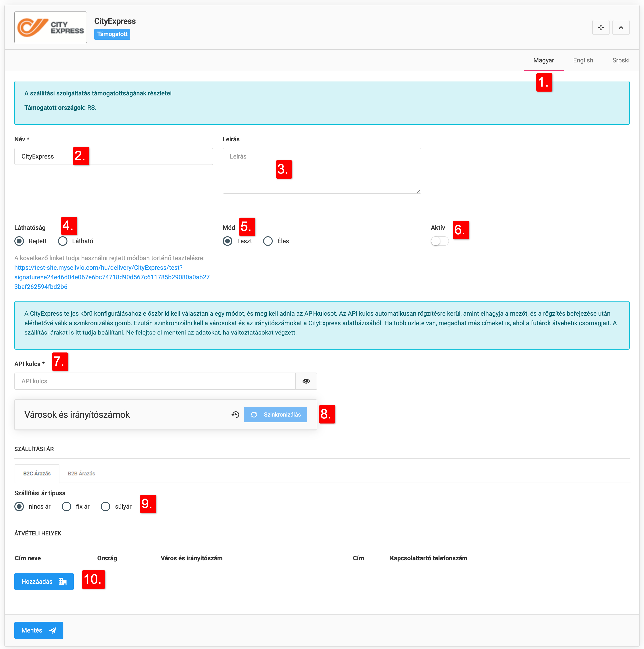Click Hozzáadás to add pickup location
Image resolution: width=644 pixels, height=649 pixels.
44,582
